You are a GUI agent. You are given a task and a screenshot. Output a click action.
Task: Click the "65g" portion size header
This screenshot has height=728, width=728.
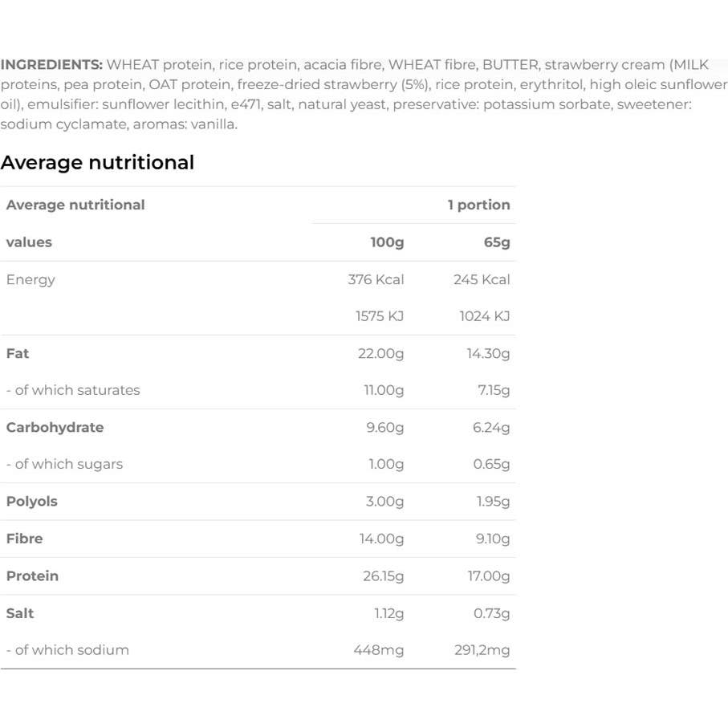point(497,242)
